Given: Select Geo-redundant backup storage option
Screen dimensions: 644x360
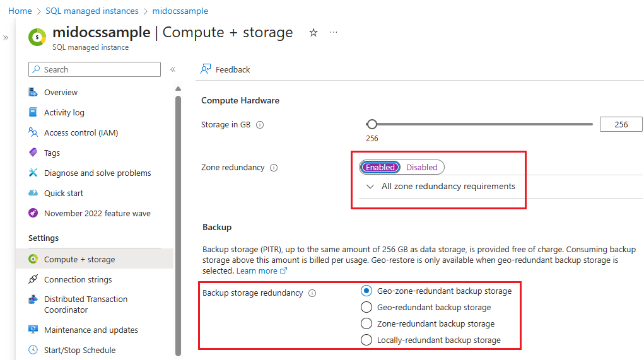Looking at the screenshot, I should point(366,307).
